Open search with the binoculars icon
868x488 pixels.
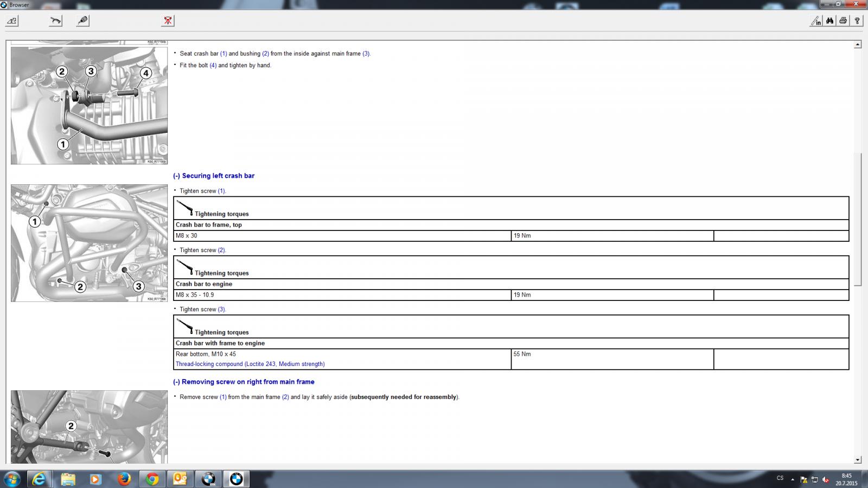(x=829, y=21)
